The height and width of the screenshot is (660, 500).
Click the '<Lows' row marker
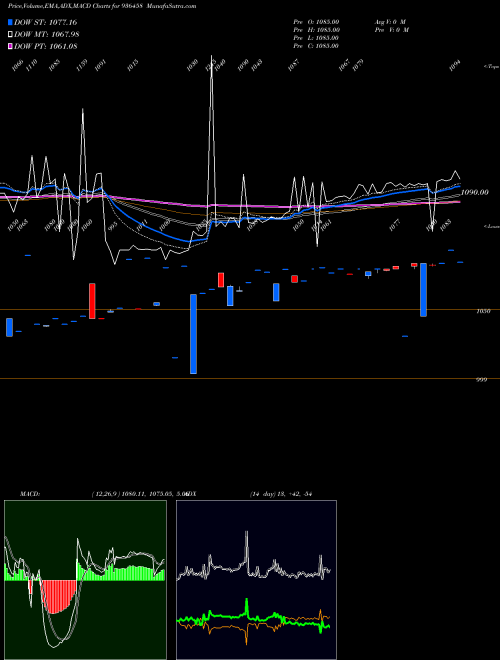(491, 226)
